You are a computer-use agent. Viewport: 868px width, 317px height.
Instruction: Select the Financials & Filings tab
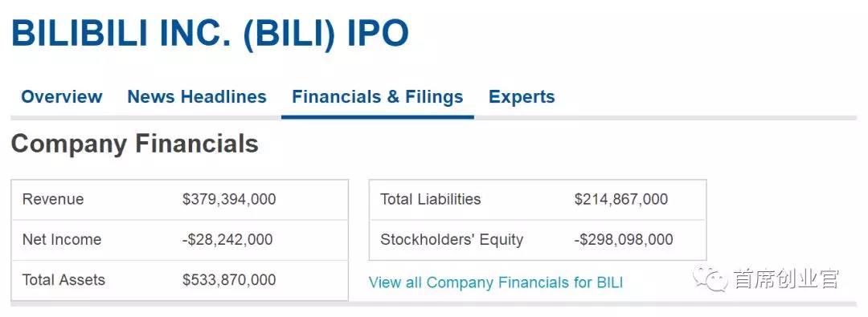pyautogui.click(x=378, y=97)
